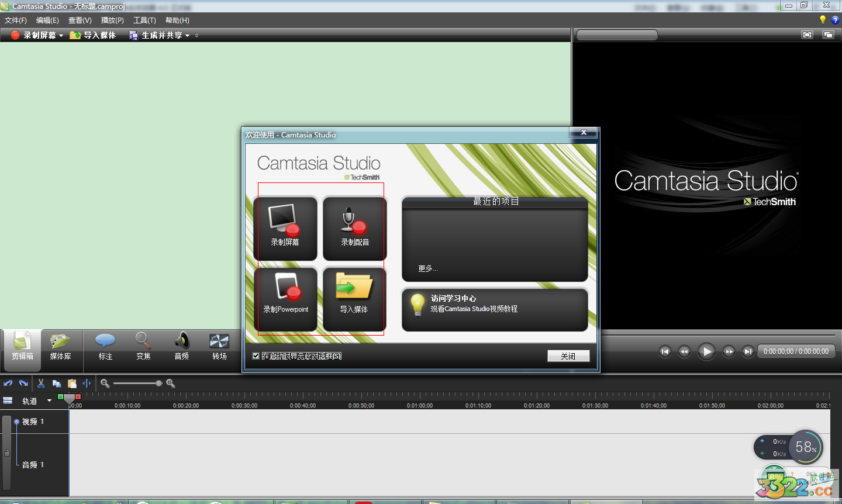The height and width of the screenshot is (504, 842).
Task: Open the Tracks (轨道) dropdown arrow
Action: tap(49, 401)
